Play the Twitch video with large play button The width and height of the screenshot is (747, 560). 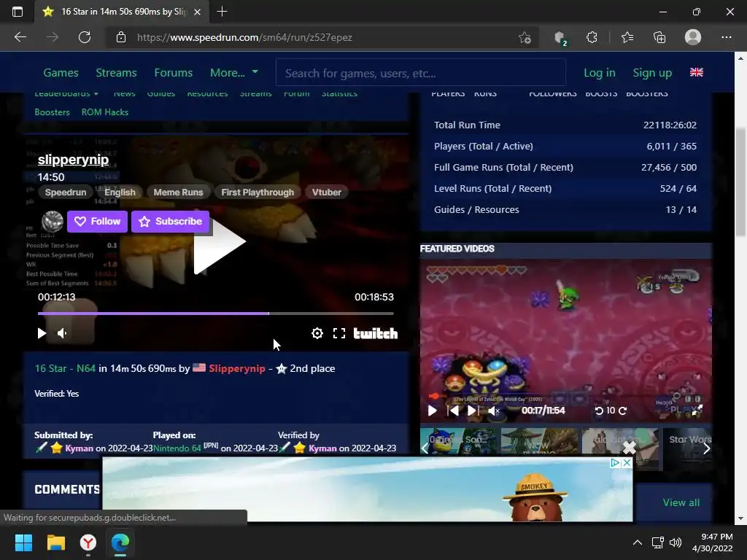(219, 242)
